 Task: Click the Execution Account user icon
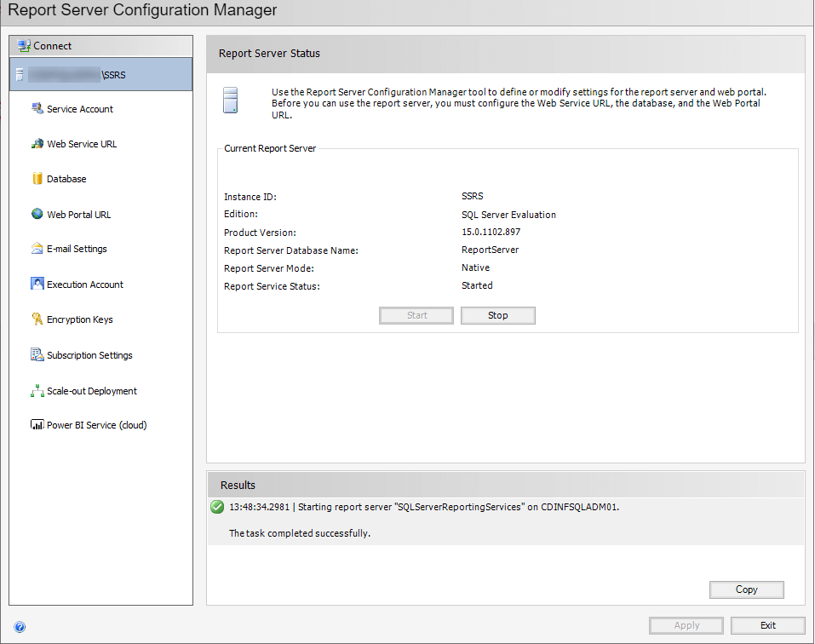(x=37, y=284)
